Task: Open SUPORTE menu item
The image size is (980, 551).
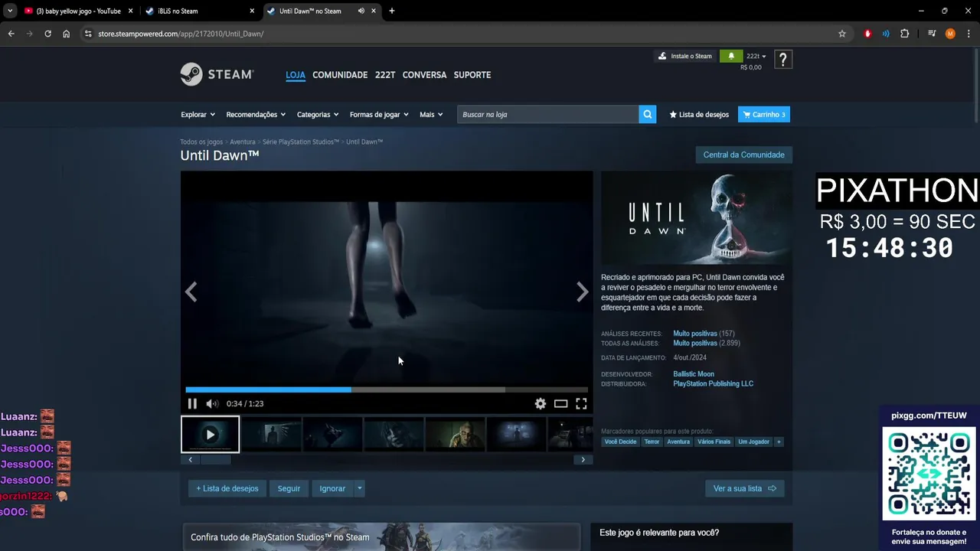Action: (x=472, y=75)
